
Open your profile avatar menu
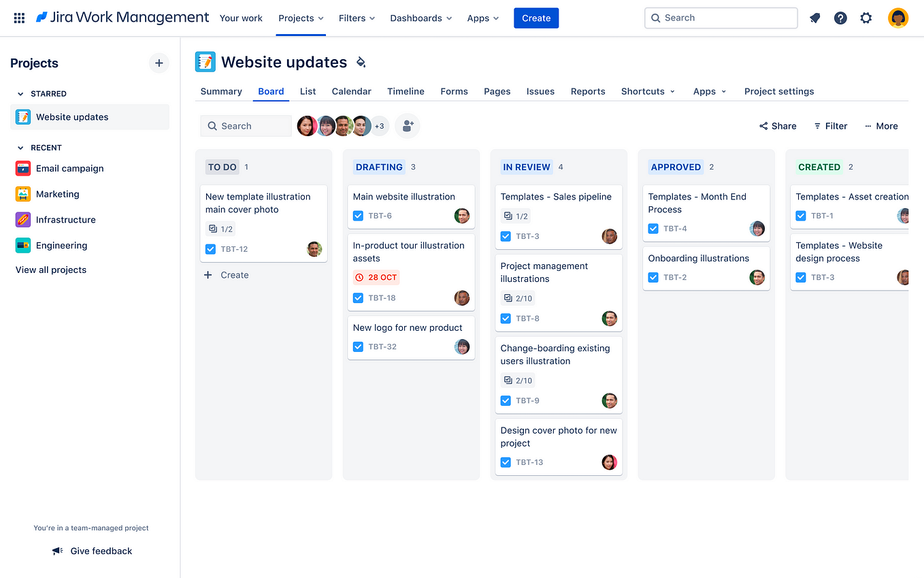click(898, 18)
